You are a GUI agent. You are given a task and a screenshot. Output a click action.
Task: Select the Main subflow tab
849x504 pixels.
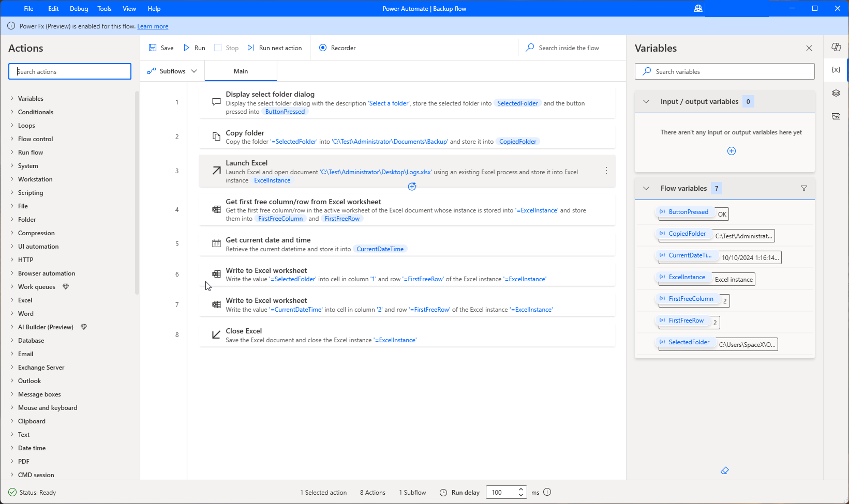(241, 71)
